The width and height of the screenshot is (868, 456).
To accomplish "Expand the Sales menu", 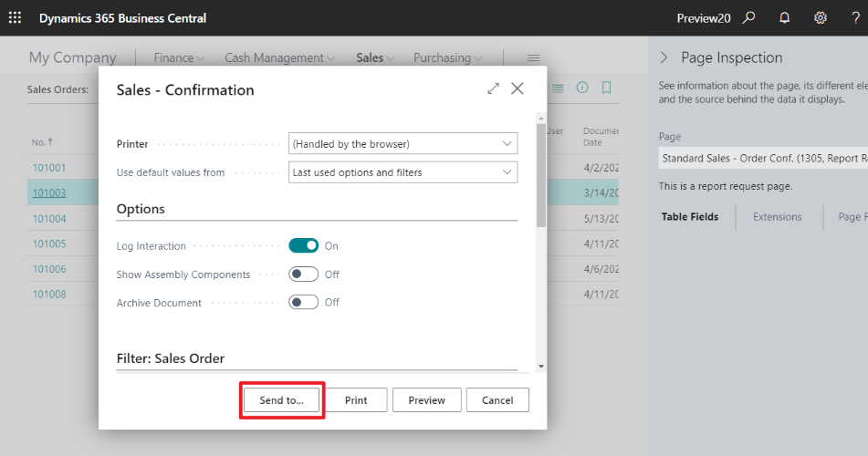I will pos(375,57).
